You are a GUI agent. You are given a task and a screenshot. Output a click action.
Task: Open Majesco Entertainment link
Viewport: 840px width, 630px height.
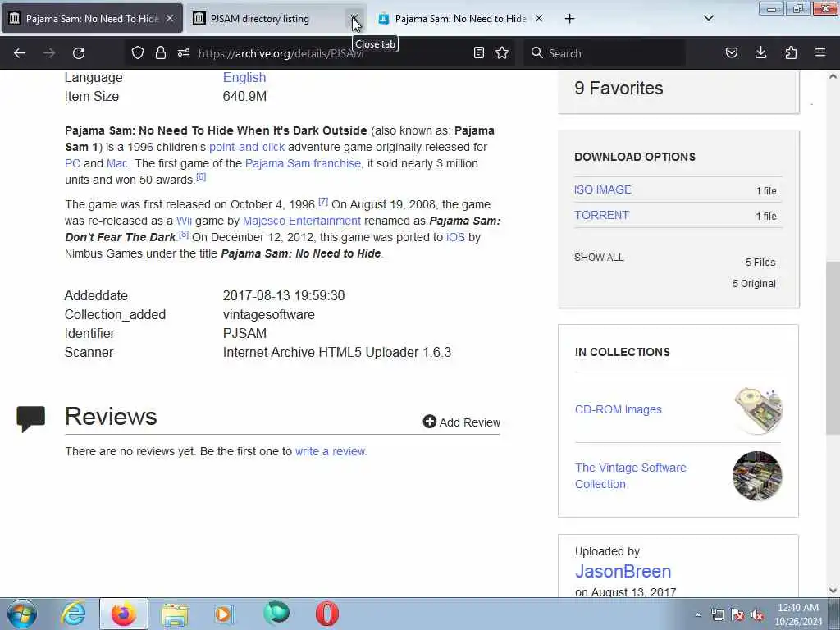click(x=302, y=221)
